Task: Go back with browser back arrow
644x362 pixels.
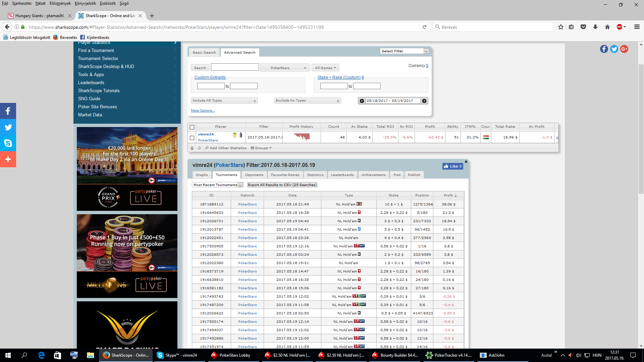Action: (x=7, y=27)
